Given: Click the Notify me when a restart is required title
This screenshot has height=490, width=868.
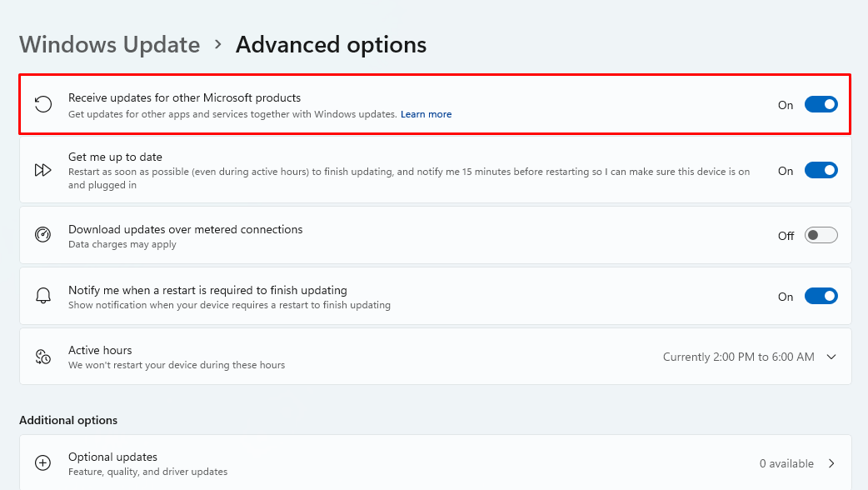Looking at the screenshot, I should pos(207,290).
